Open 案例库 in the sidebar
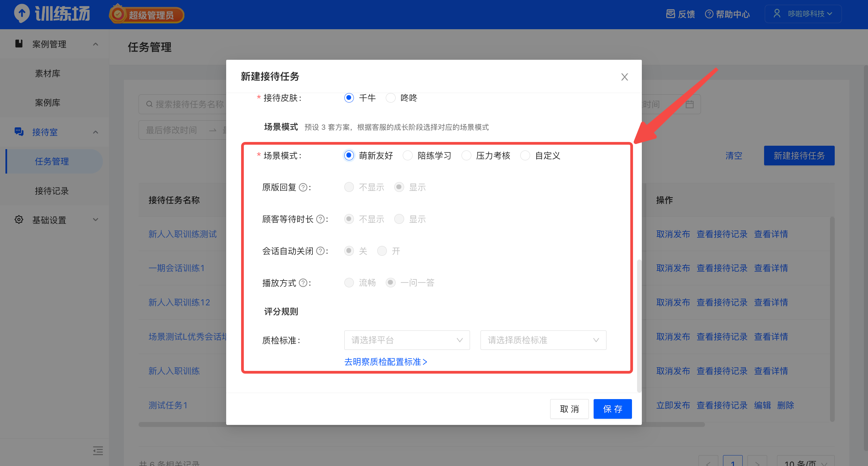Image resolution: width=868 pixels, height=466 pixels. (x=48, y=103)
